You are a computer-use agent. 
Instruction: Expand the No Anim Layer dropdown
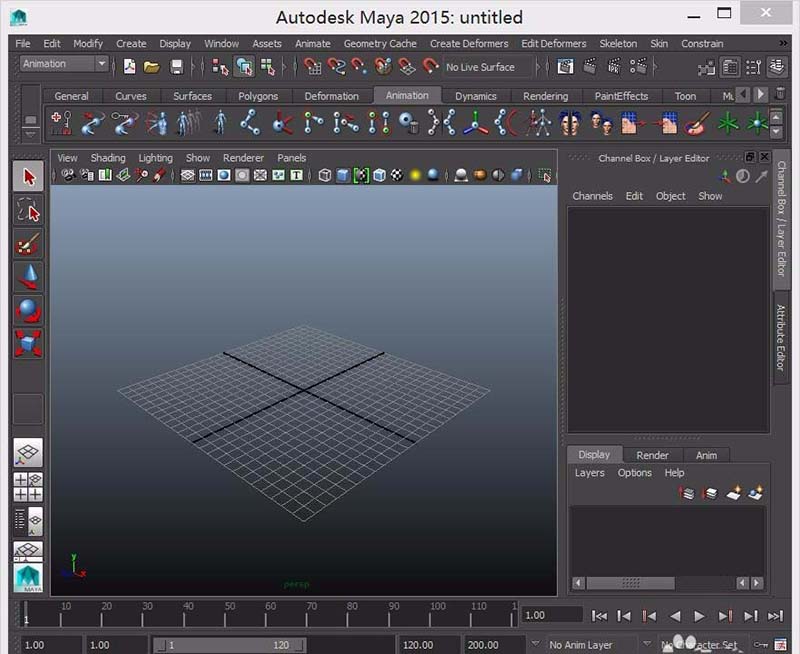tap(580, 644)
